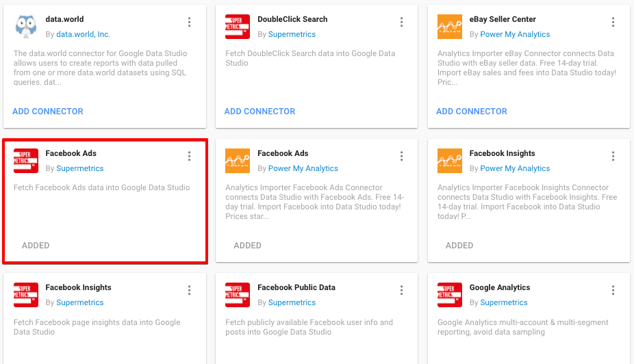Click 'Fetch Facebook page insights data' description
This screenshot has width=634, height=364.
tap(97, 327)
